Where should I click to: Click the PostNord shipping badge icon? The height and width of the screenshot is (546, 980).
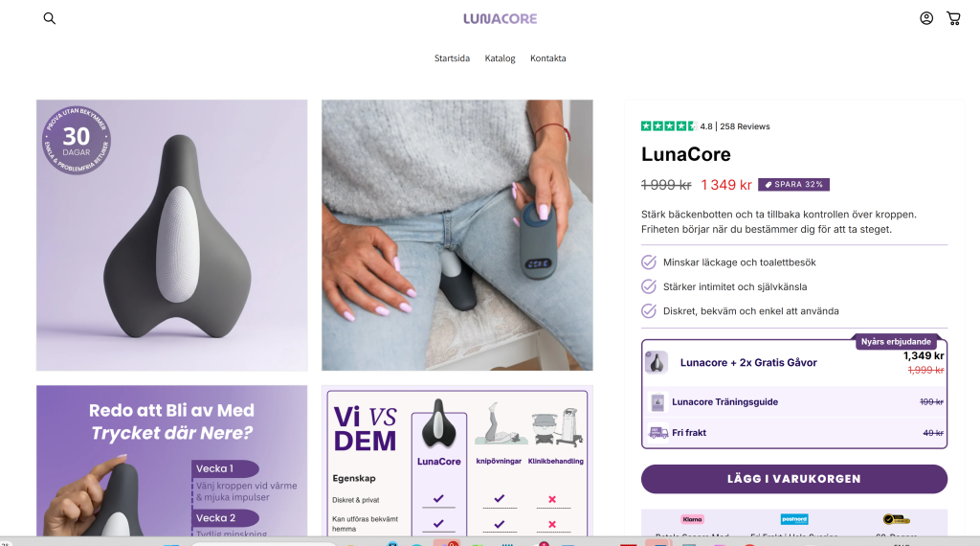tap(794, 519)
